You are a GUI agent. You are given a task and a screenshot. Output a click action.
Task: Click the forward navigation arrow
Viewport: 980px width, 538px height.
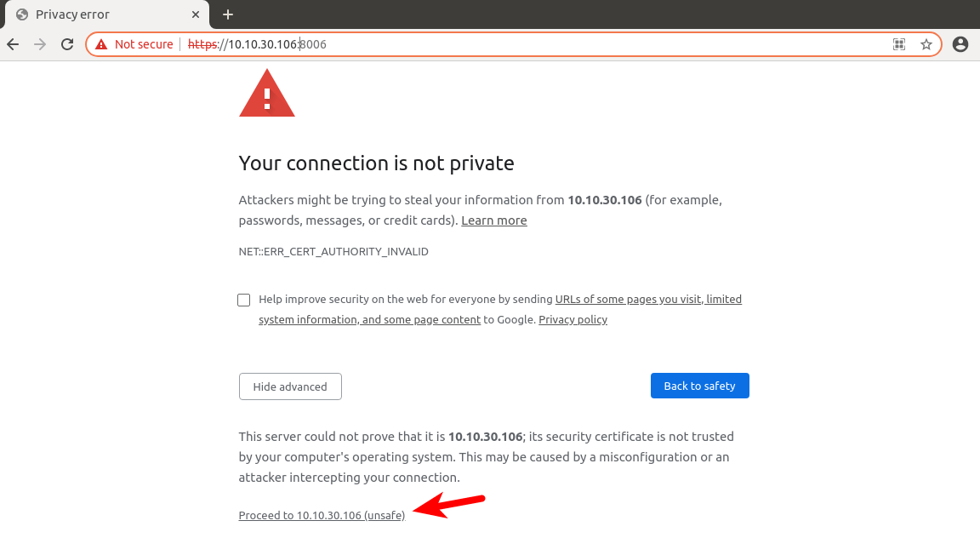coord(40,44)
